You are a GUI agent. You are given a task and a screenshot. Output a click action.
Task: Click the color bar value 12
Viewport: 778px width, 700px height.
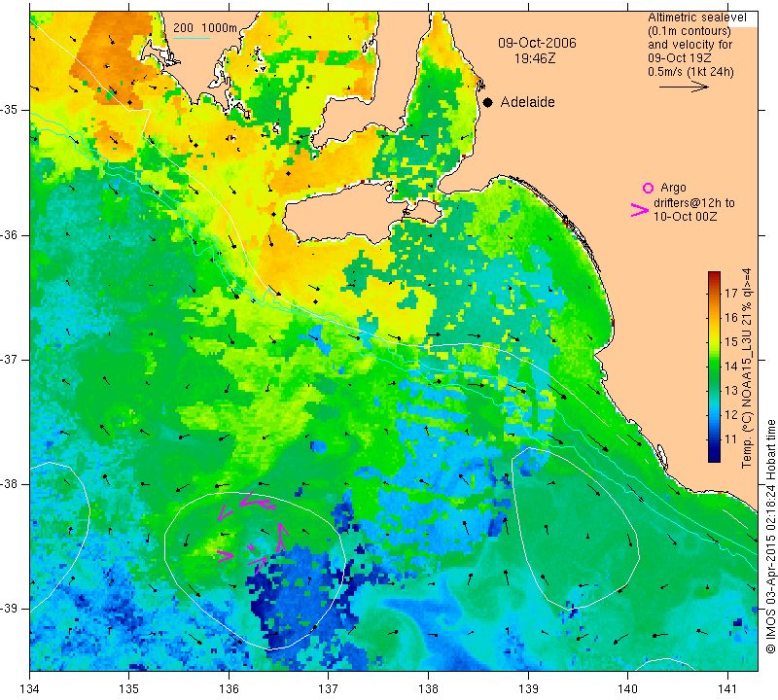(731, 414)
